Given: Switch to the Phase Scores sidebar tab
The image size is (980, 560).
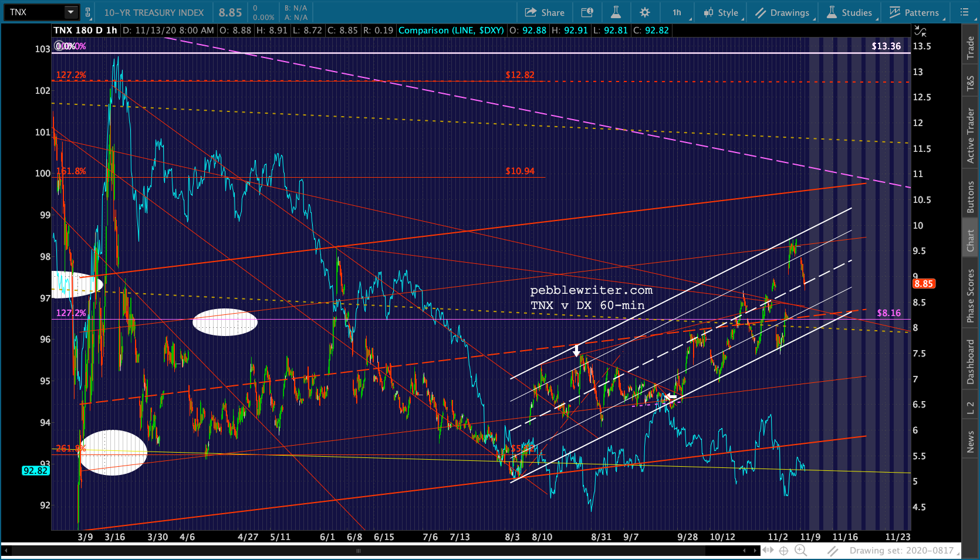Looking at the screenshot, I should (x=971, y=296).
